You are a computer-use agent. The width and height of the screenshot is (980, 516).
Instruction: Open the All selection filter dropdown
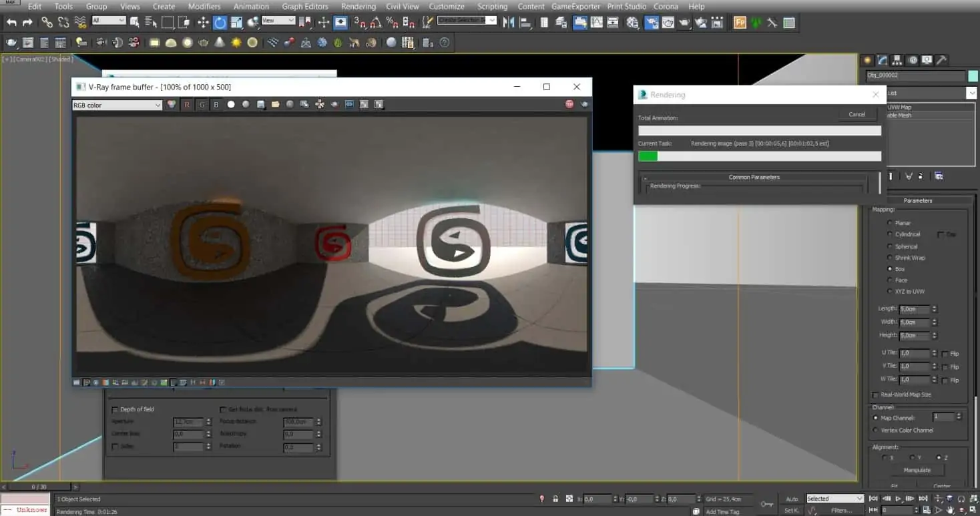[x=109, y=21]
